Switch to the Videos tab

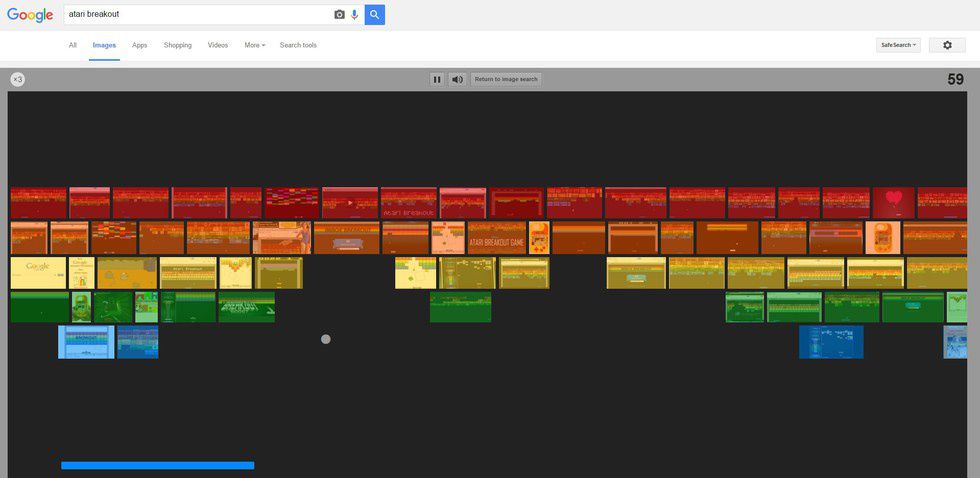pyautogui.click(x=218, y=45)
